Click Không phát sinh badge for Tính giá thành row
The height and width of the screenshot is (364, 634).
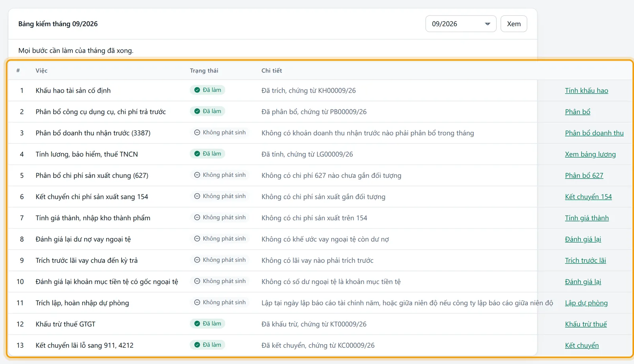click(220, 217)
